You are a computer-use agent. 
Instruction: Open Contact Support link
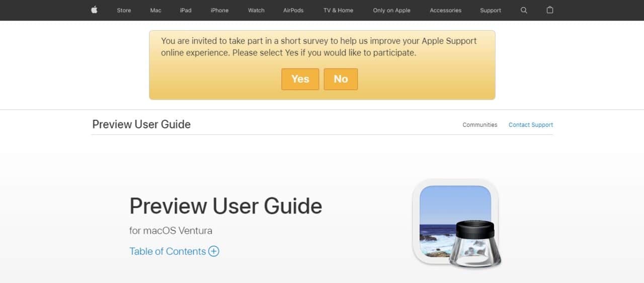click(531, 125)
